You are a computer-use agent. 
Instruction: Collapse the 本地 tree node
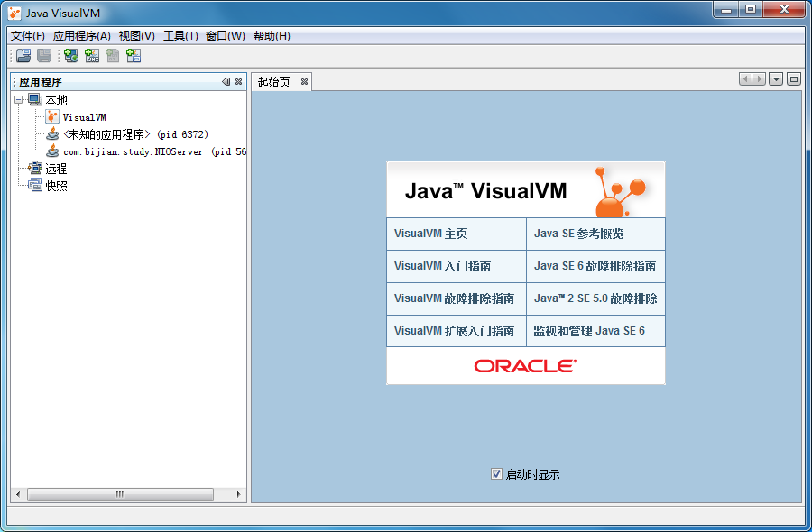coord(19,99)
